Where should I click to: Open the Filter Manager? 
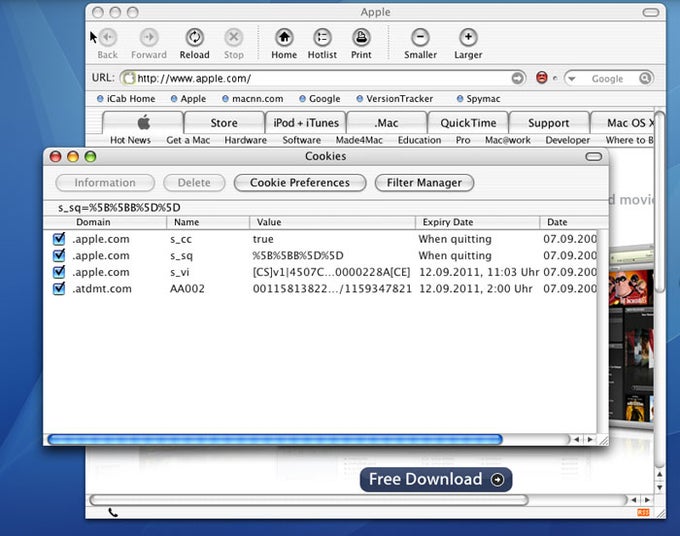(x=424, y=183)
